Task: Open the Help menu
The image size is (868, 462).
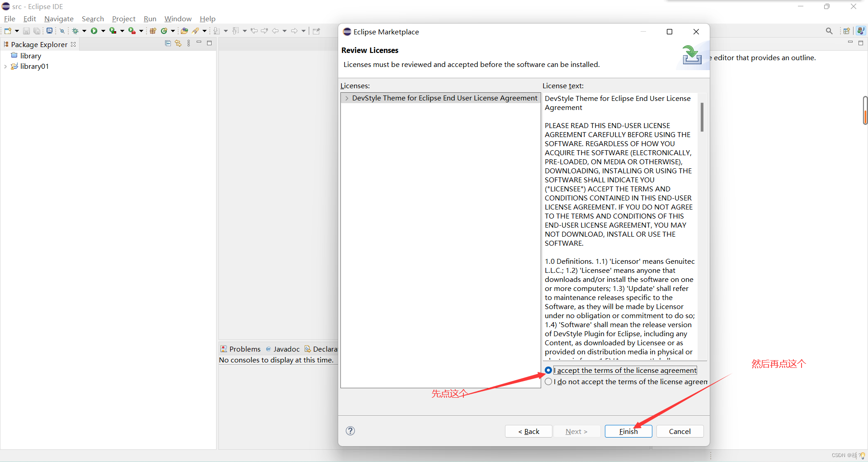Action: (208, 19)
